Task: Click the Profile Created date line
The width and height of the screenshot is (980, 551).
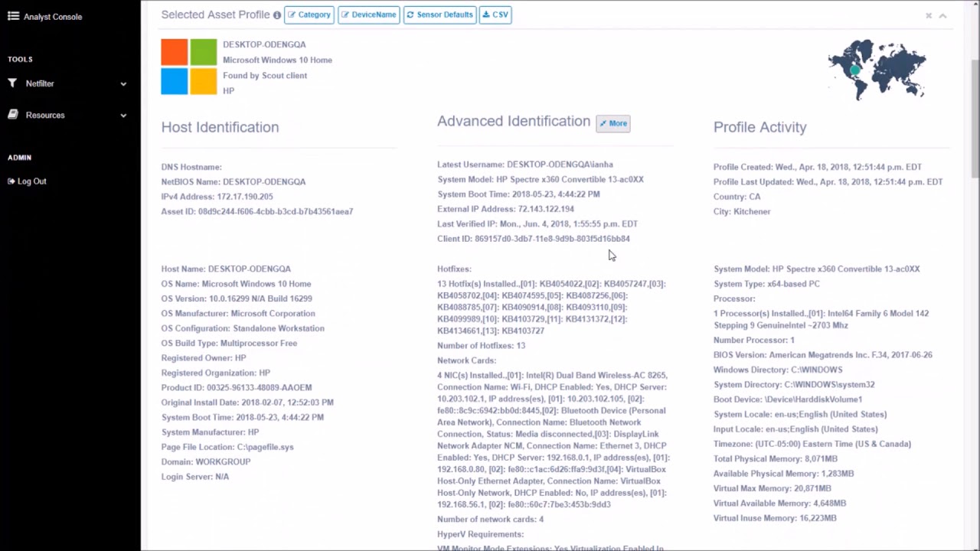Action: 818,167
